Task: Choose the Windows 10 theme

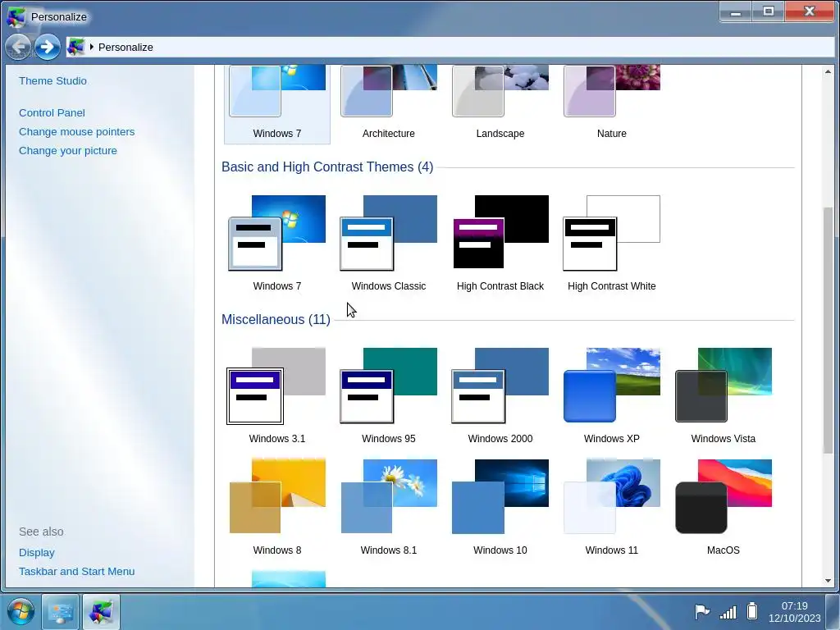Action: click(500, 496)
